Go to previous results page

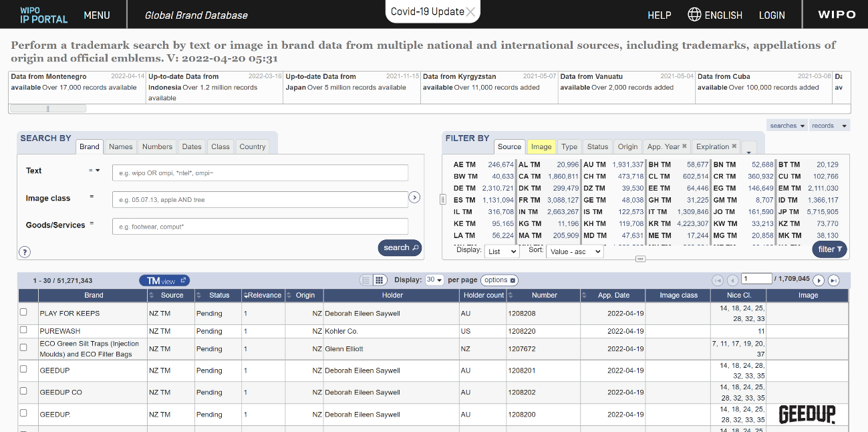pyautogui.click(x=732, y=280)
